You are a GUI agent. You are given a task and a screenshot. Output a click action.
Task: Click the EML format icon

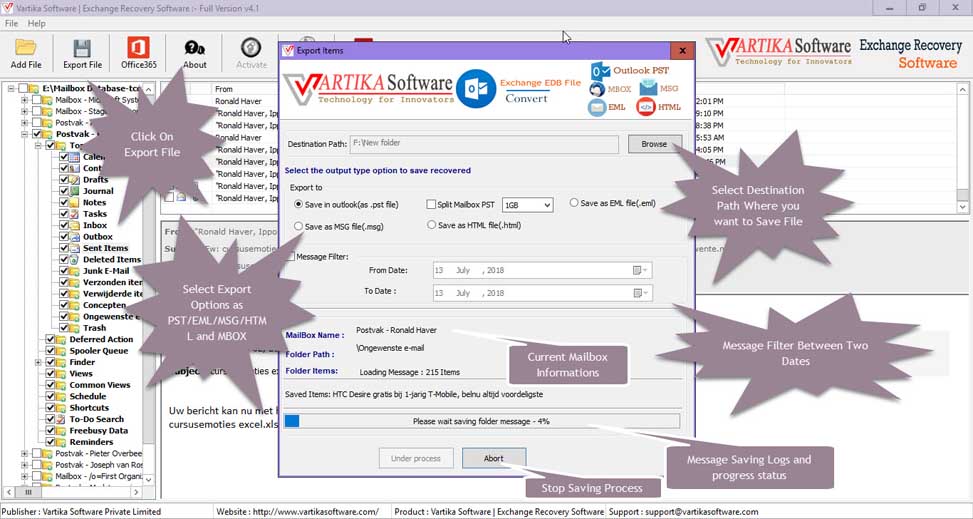597,107
